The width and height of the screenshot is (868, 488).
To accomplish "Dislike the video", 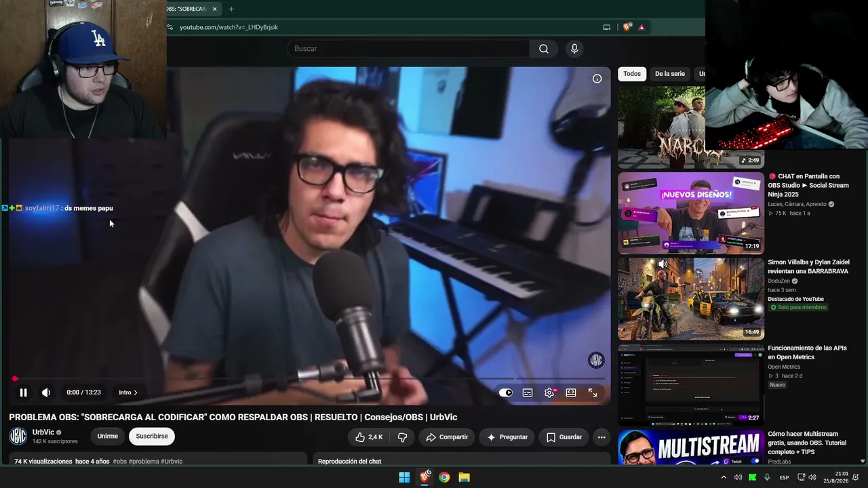I will 402,437.
